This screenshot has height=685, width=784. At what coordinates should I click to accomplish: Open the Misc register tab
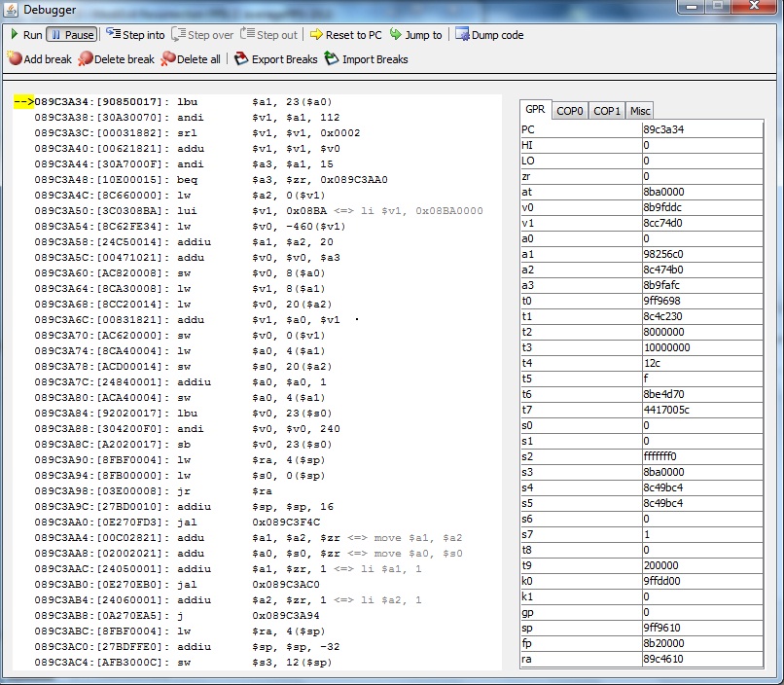tap(639, 111)
